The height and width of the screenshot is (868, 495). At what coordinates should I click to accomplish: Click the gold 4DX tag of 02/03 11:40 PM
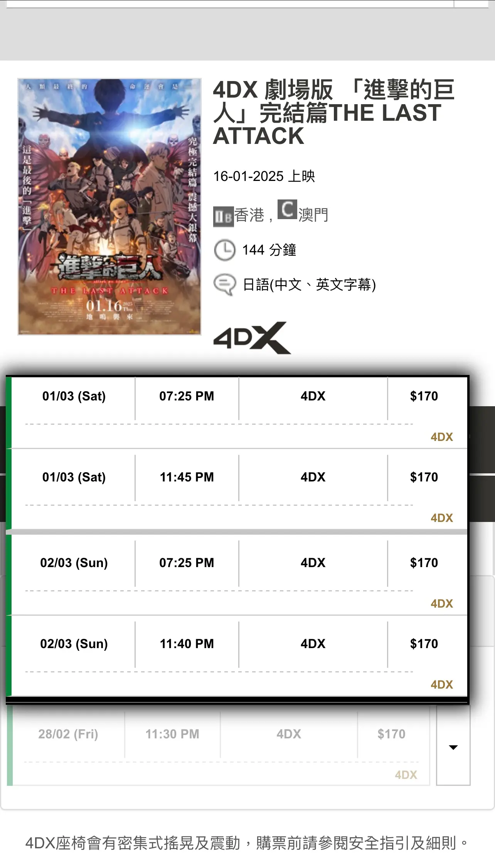(442, 684)
